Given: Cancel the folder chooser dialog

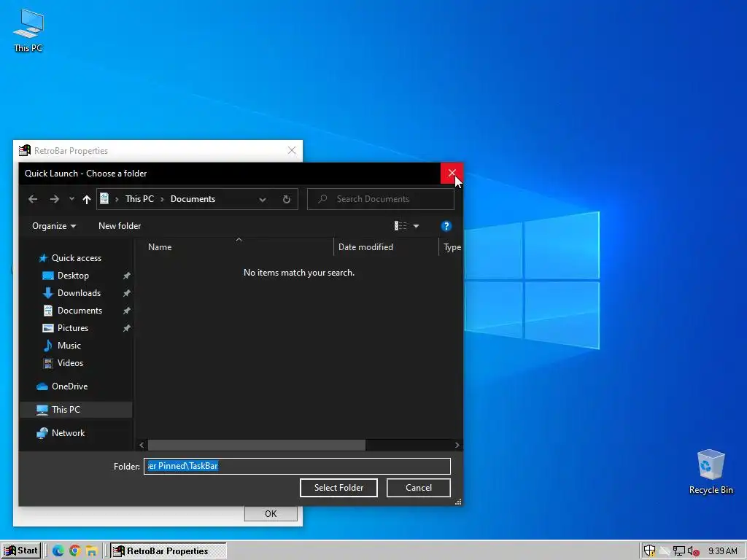Looking at the screenshot, I should 418,488.
